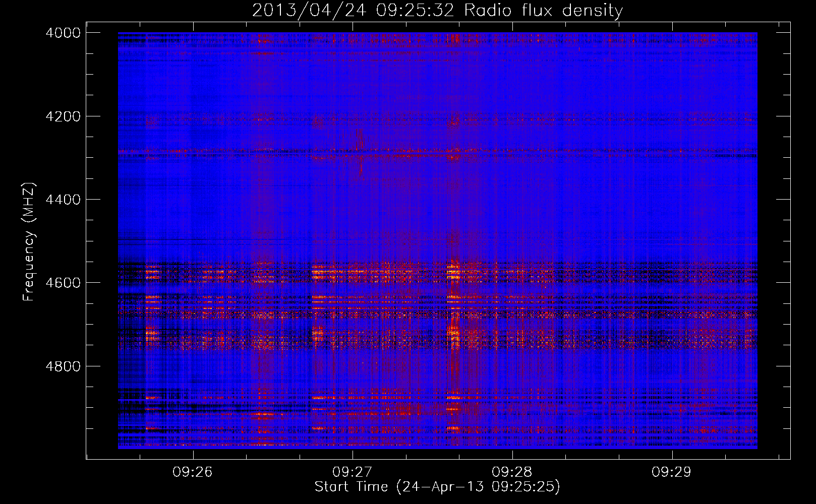Click the 09:28 time tick label
Screen dimensions: 816x504
[x=512, y=472]
